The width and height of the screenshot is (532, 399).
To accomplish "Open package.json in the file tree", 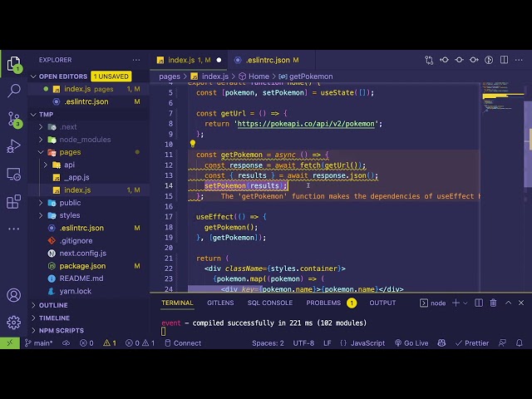I will tap(82, 266).
